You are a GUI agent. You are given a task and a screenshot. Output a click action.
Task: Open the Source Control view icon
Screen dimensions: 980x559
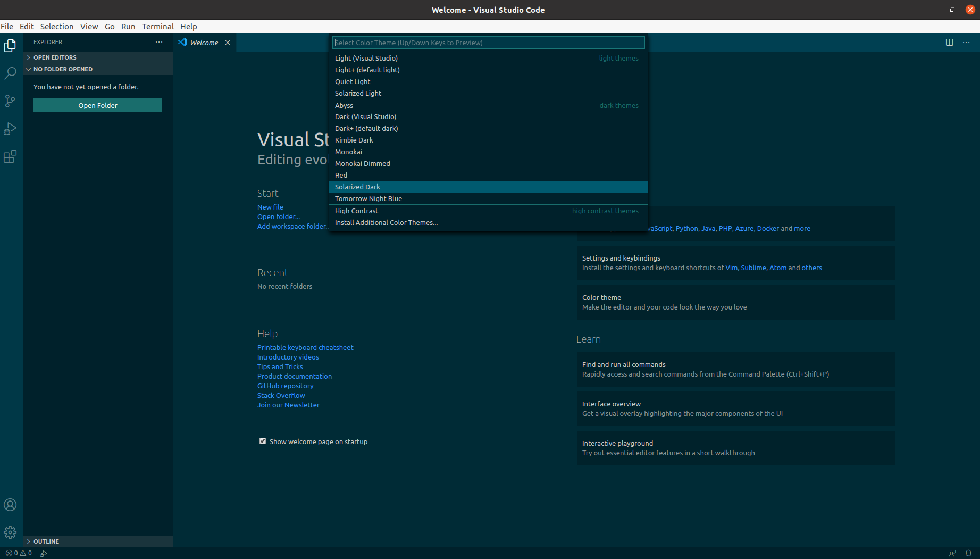pos(10,101)
